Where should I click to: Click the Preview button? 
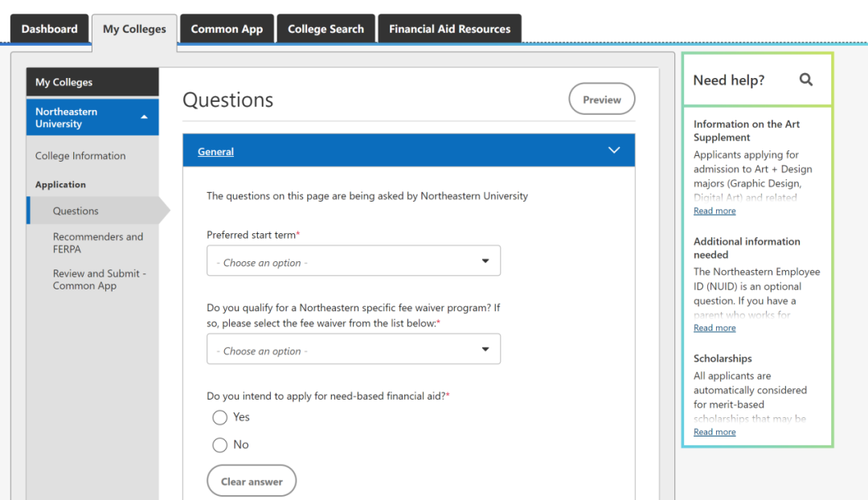601,100
